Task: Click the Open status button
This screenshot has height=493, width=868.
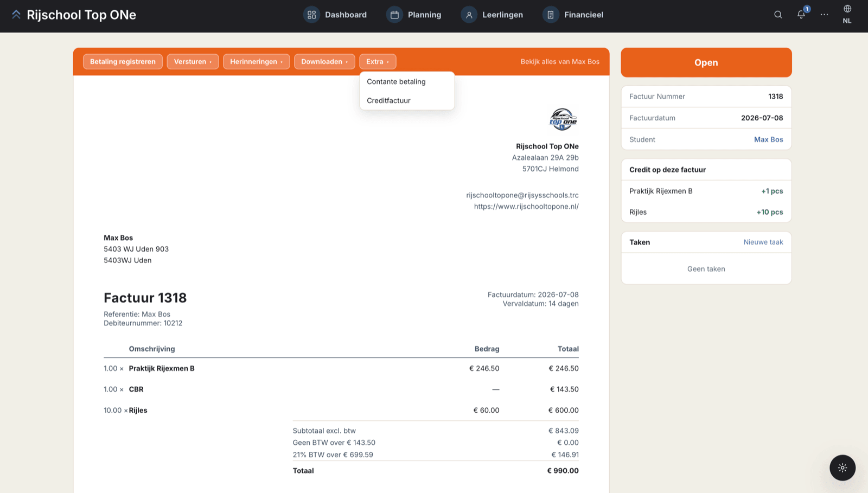Action: (706, 62)
